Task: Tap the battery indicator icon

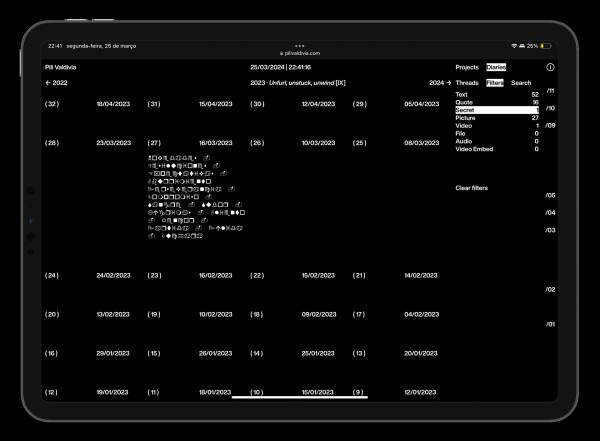Action: coord(544,46)
